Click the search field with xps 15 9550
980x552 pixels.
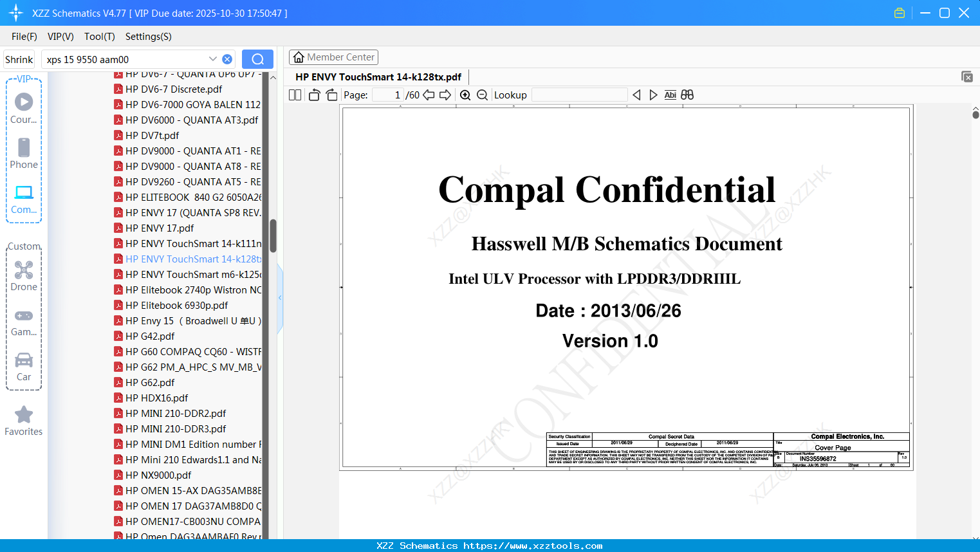tap(125, 59)
